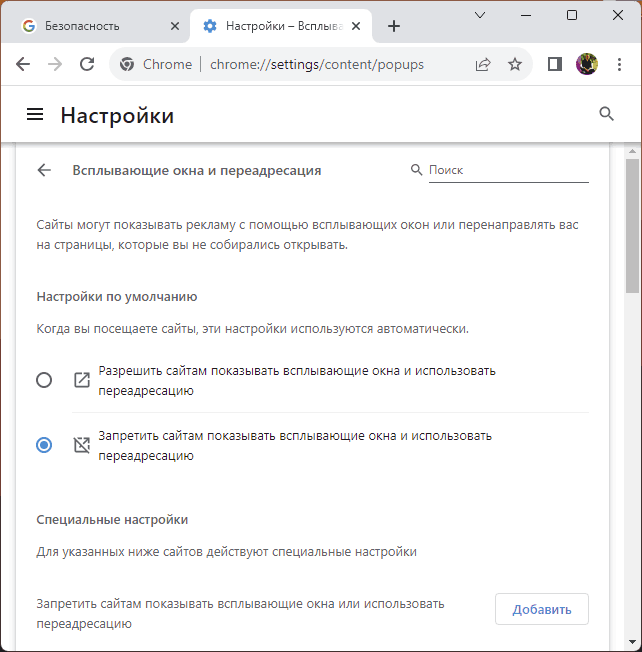Go back with the browser back arrow
Screen dimensions: 642x652
23,64
